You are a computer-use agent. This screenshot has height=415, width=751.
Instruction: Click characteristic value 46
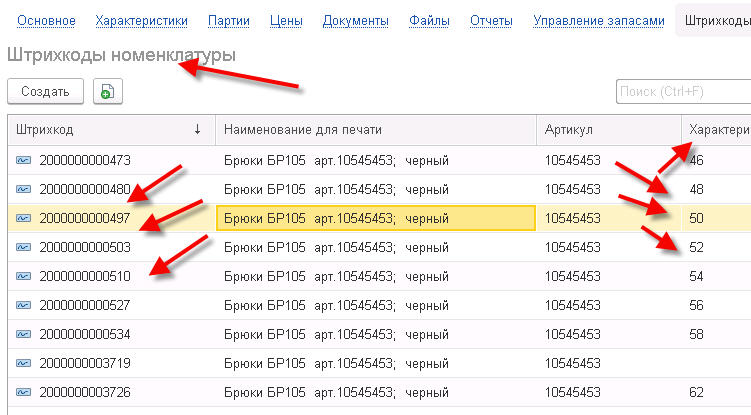(696, 160)
